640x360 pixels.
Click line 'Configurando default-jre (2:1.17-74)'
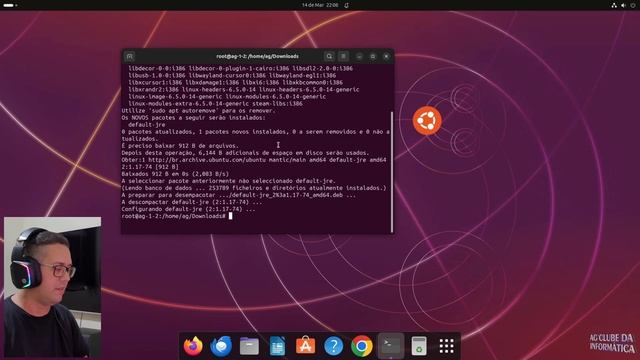[188, 209]
